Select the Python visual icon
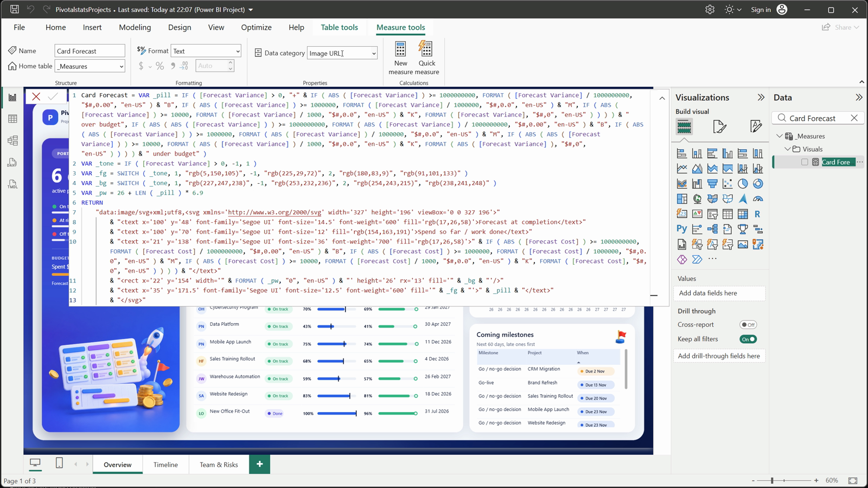 click(682, 229)
